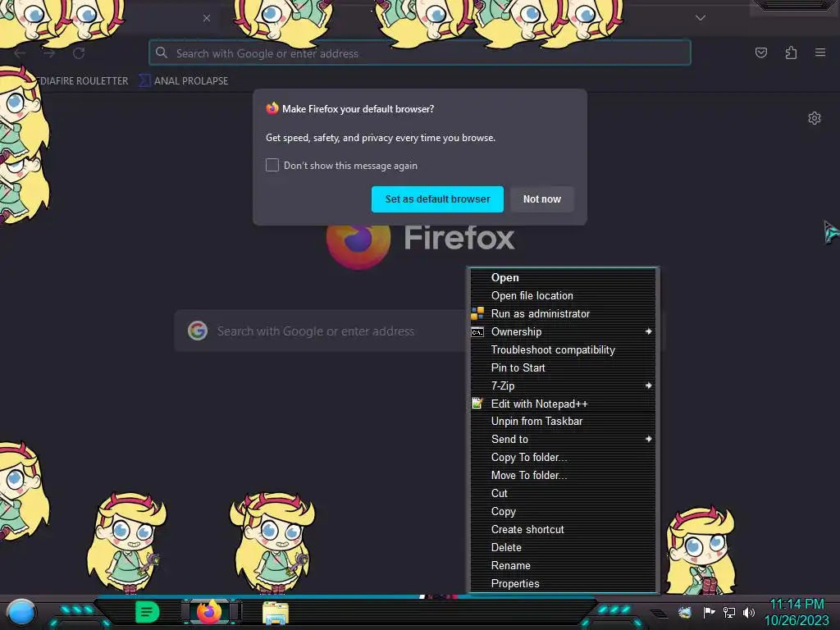This screenshot has height=630, width=840.
Task: Select Copy in context menu
Action: pyautogui.click(x=563, y=512)
